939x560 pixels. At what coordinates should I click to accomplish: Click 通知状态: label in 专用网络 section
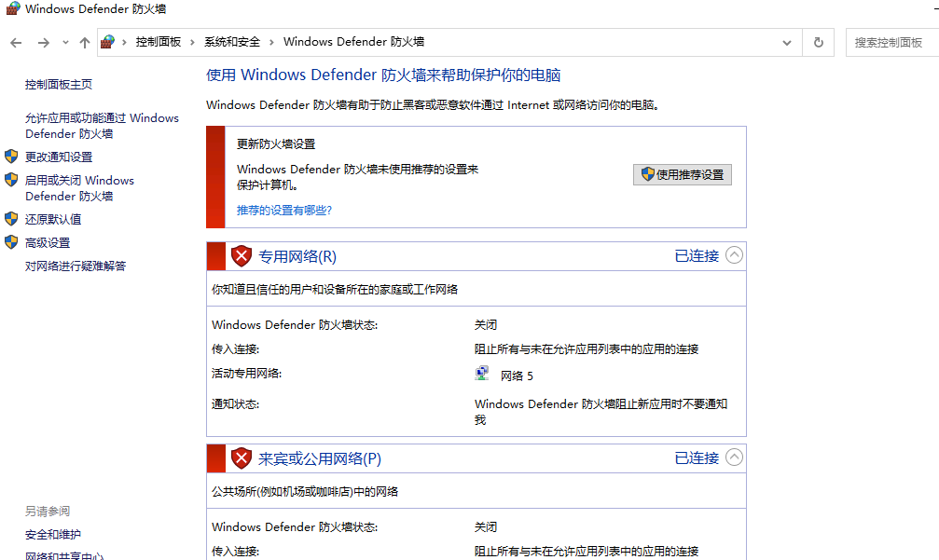(x=235, y=404)
